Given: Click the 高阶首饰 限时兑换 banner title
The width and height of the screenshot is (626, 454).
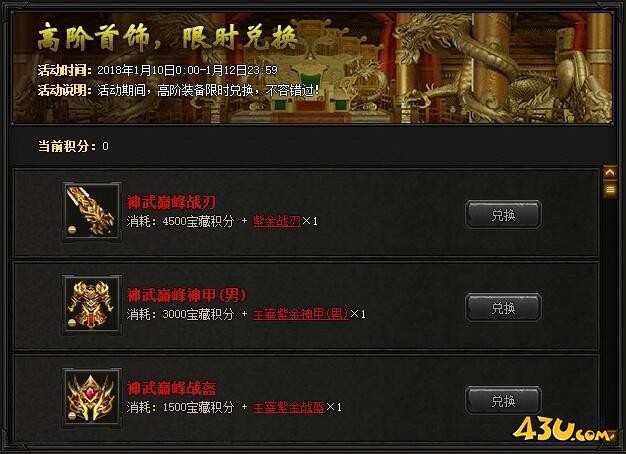Looking at the screenshot, I should click(x=167, y=38).
